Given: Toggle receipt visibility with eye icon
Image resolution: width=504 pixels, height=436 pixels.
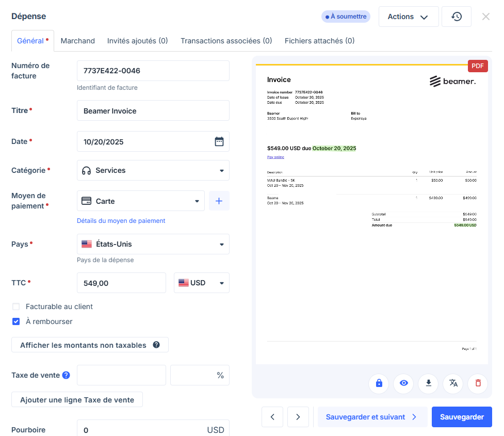Looking at the screenshot, I should pos(403,383).
